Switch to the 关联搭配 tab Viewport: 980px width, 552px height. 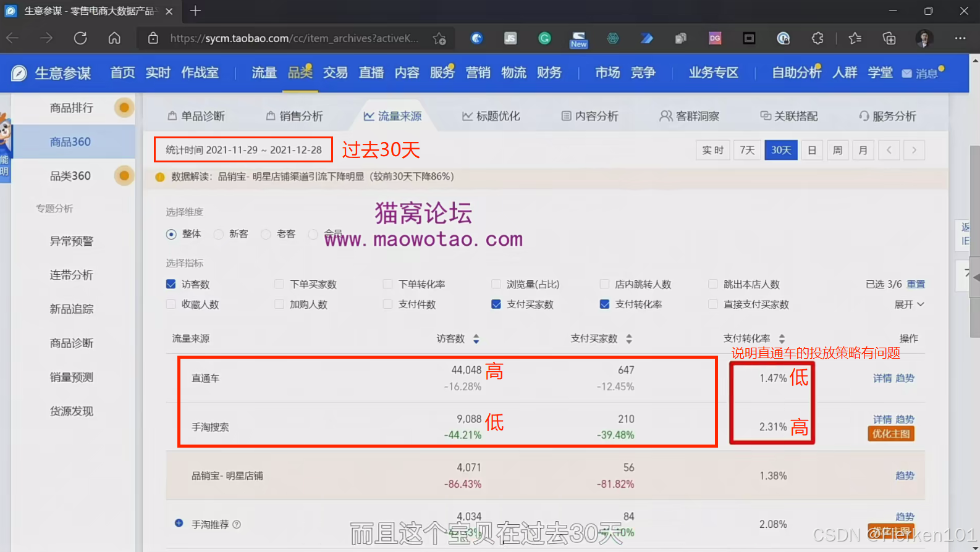[x=788, y=116]
